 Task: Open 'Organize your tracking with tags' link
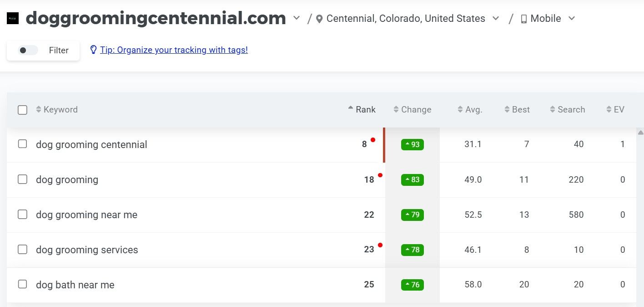[x=174, y=50]
